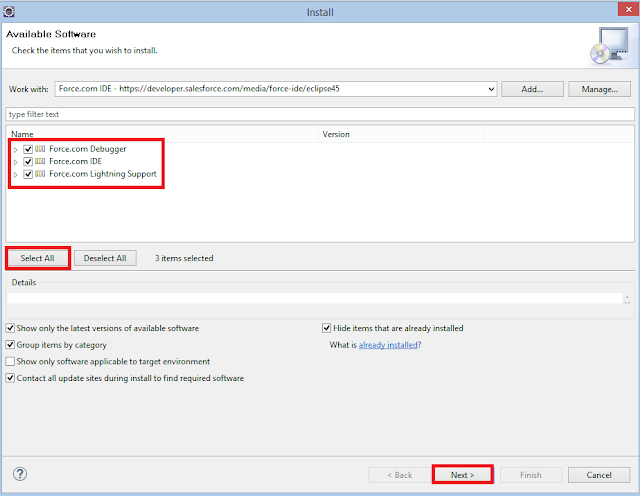Click the Force.com Debugger category icon
The width and height of the screenshot is (640, 496).
(x=40, y=149)
